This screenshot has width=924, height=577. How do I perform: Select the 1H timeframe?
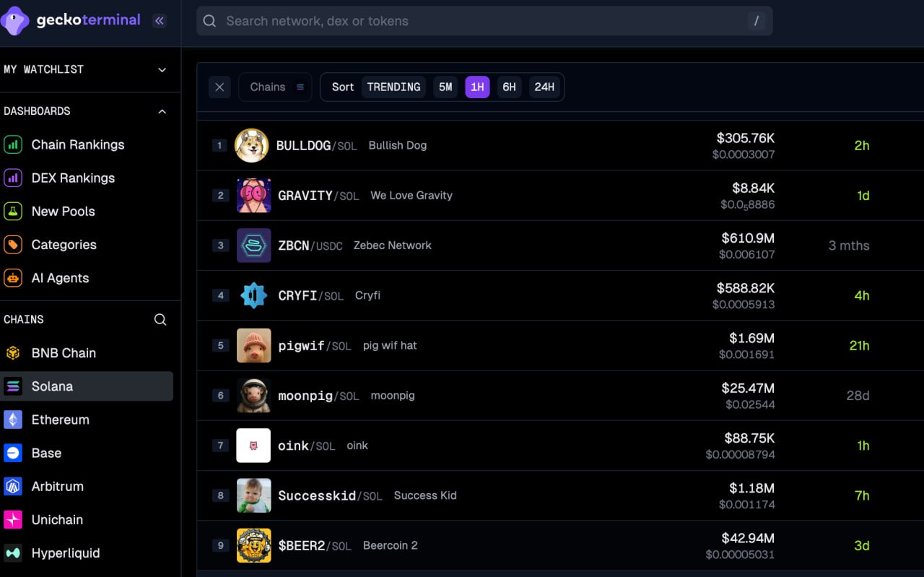477,87
